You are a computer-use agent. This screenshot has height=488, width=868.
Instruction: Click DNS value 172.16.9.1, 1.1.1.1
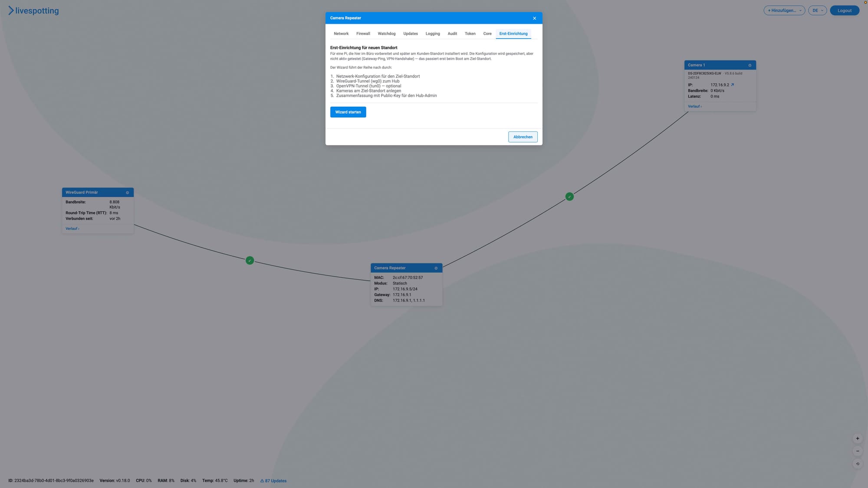(409, 300)
